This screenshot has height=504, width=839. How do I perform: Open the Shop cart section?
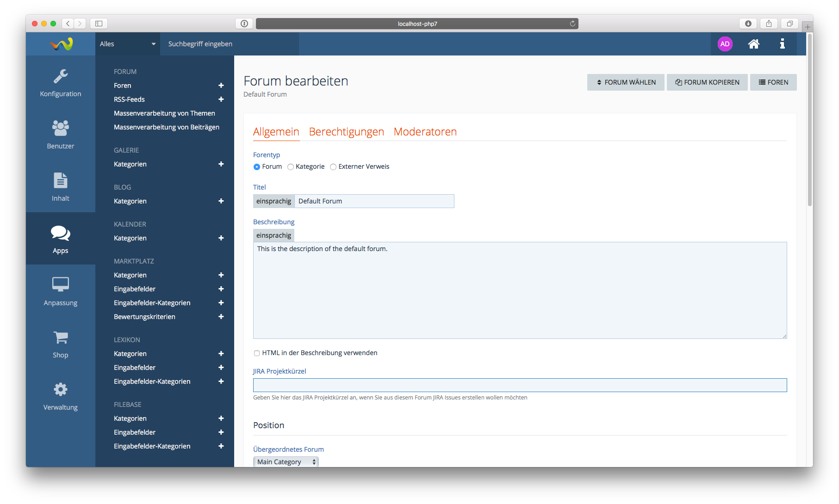[60, 344]
